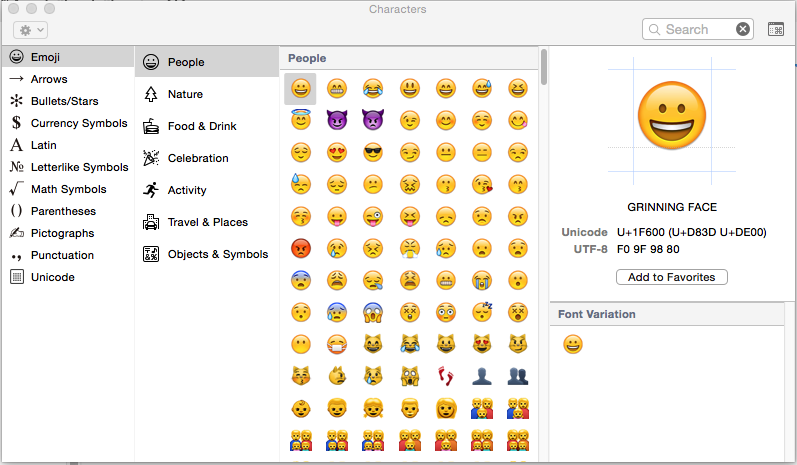Select the loudly crying face emoji

point(482,281)
